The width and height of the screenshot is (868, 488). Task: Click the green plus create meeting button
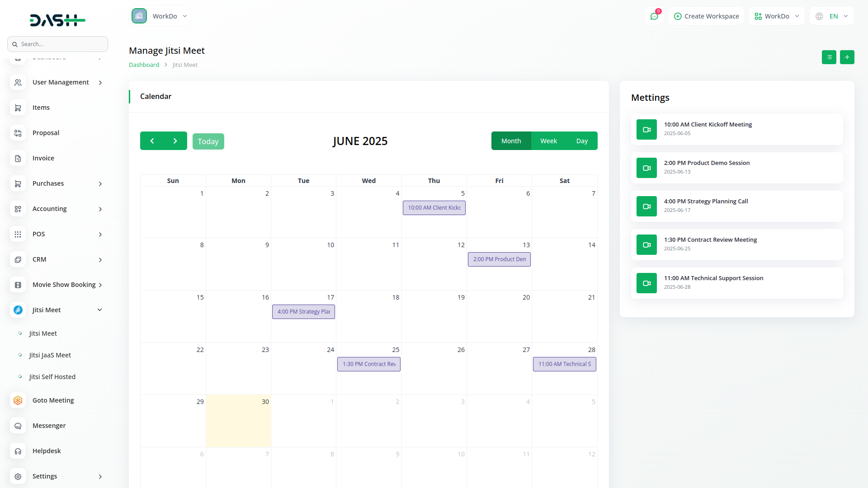pos(847,57)
